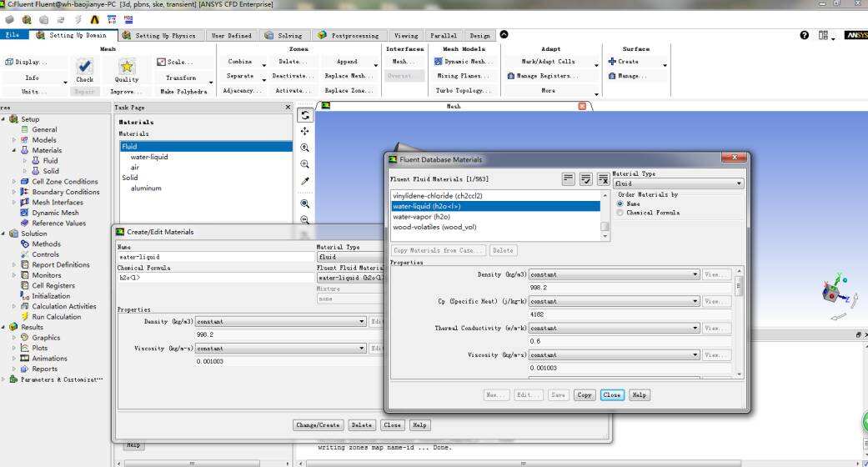Click the yellow A icon in quick toolbar

pyautogui.click(x=95, y=20)
